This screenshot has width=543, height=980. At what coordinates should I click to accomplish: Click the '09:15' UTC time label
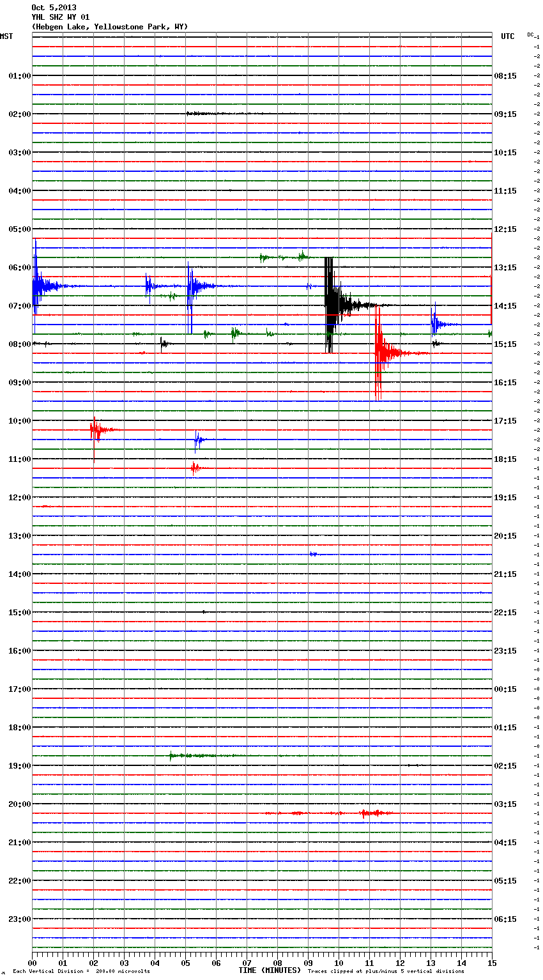(505, 114)
